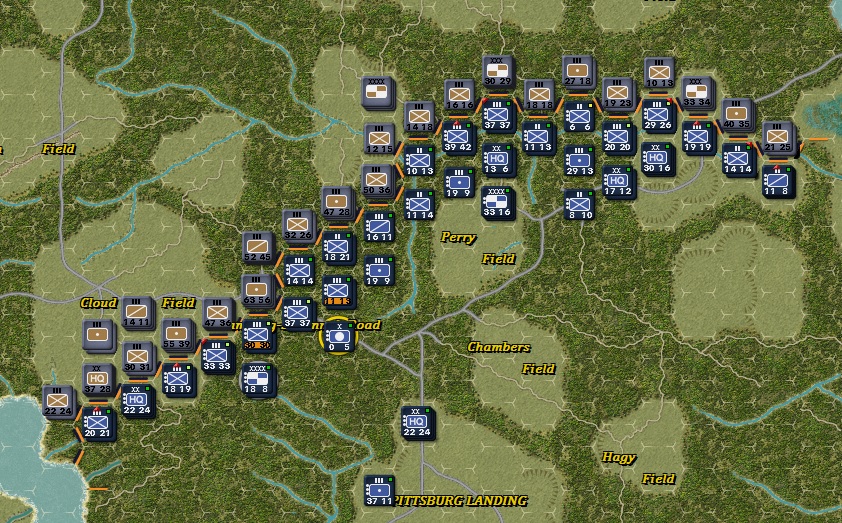The width and height of the screenshot is (842, 523).
Task: Click the Chambers map label
Action: (x=498, y=347)
